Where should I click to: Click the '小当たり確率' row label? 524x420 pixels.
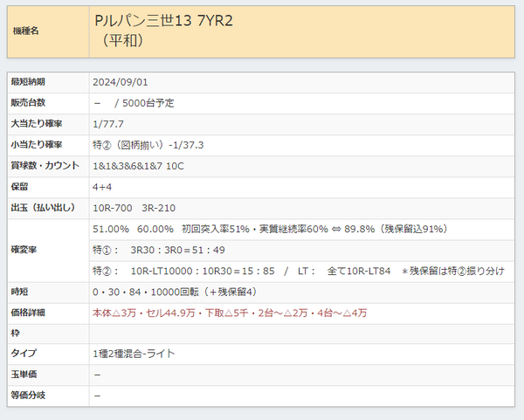tap(37, 145)
